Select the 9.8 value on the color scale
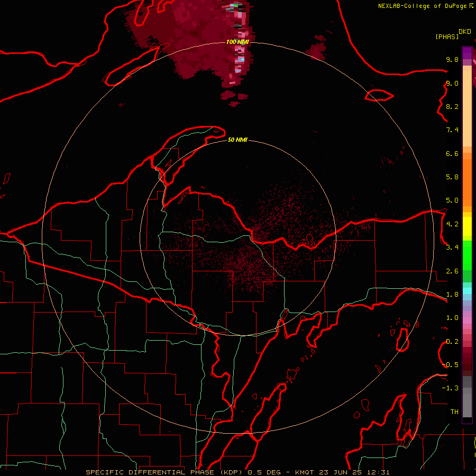 tap(452, 59)
